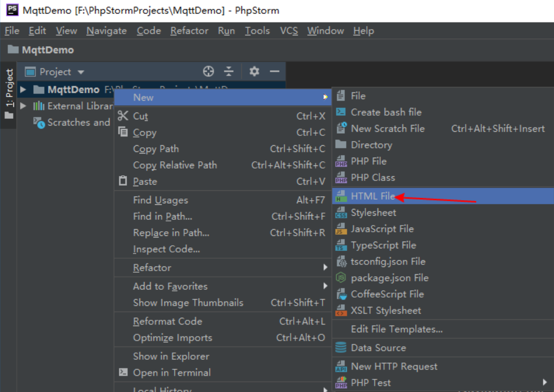Open the Navigate menu
The width and height of the screenshot is (554, 392).
(x=106, y=31)
